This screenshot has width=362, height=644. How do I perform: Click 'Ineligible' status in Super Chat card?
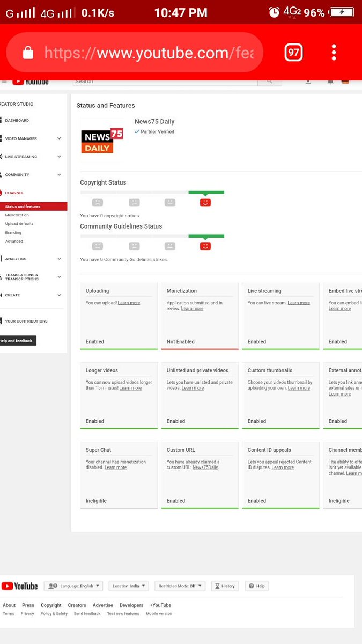click(96, 501)
